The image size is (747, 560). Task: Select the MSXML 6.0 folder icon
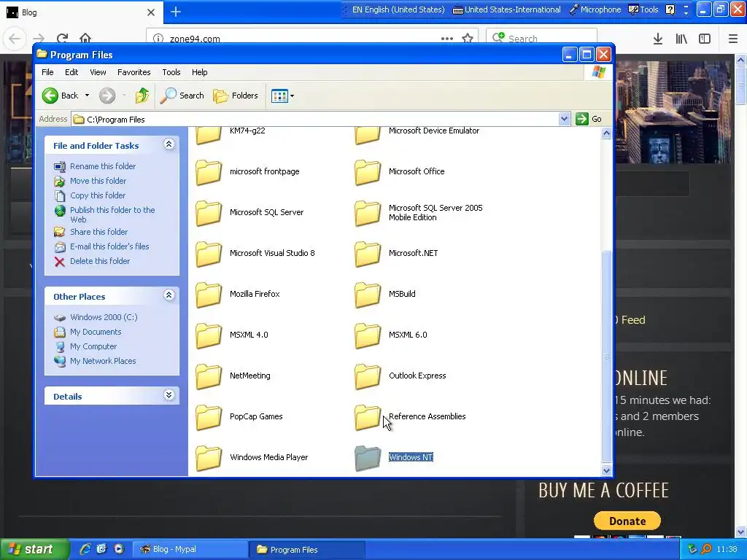pos(368,335)
